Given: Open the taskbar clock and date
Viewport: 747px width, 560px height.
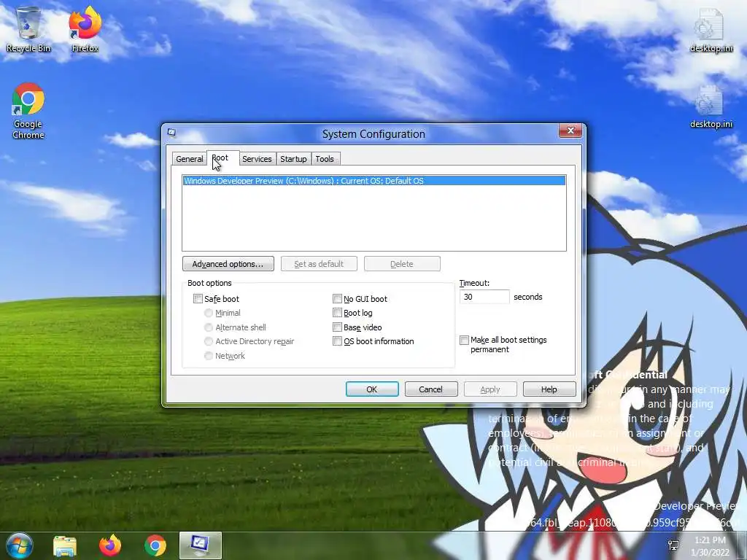Looking at the screenshot, I should 710,546.
